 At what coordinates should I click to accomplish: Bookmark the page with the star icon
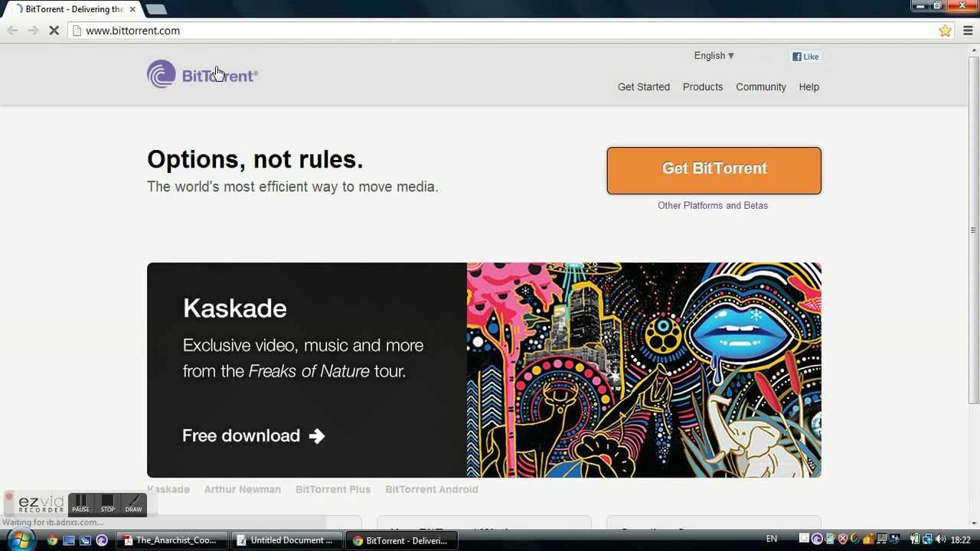[x=945, y=31]
